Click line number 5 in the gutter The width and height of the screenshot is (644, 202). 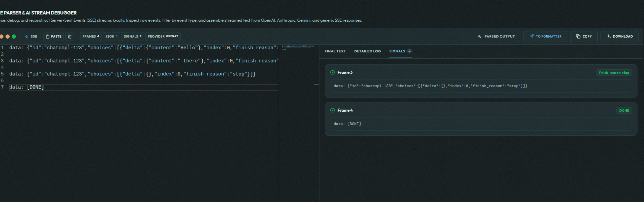coord(2,74)
